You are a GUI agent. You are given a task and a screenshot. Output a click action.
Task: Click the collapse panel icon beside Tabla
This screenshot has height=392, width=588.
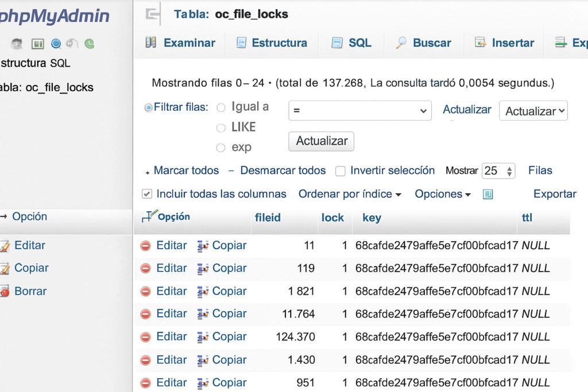153,14
